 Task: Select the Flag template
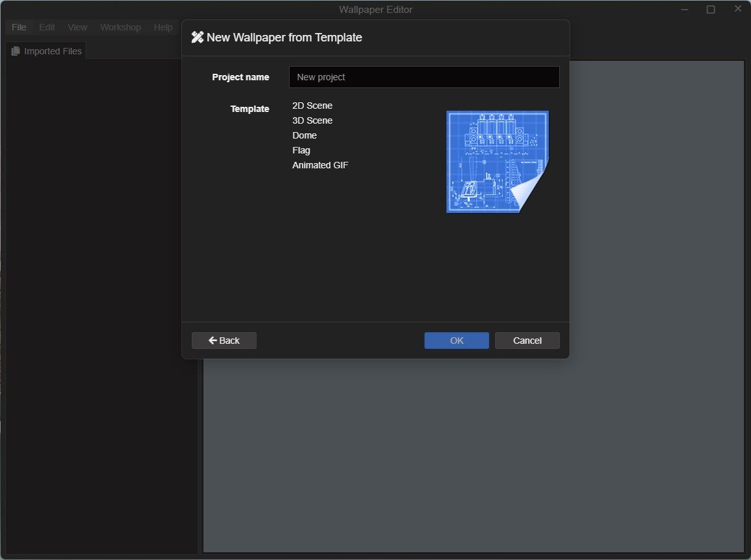click(x=301, y=150)
